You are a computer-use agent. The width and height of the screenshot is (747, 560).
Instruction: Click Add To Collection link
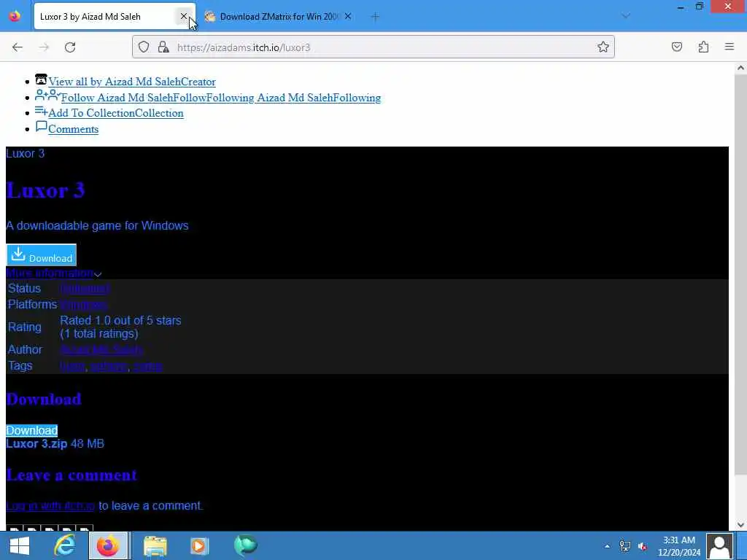coord(116,113)
